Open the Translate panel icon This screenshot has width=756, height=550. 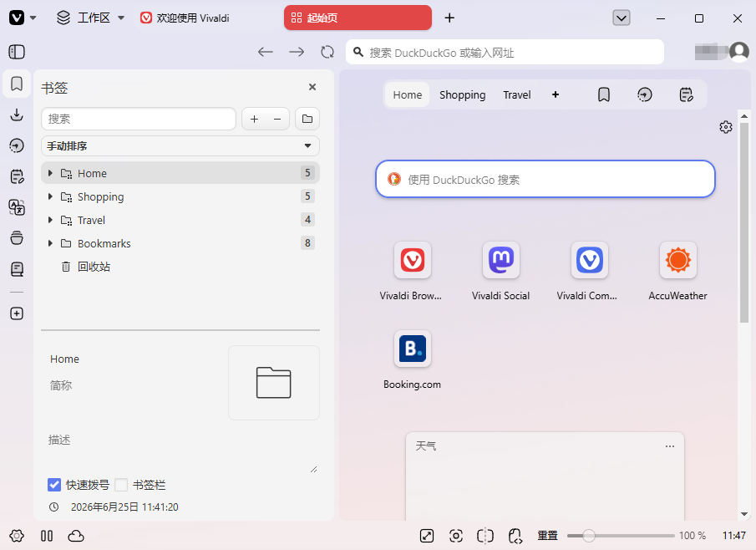pos(17,207)
